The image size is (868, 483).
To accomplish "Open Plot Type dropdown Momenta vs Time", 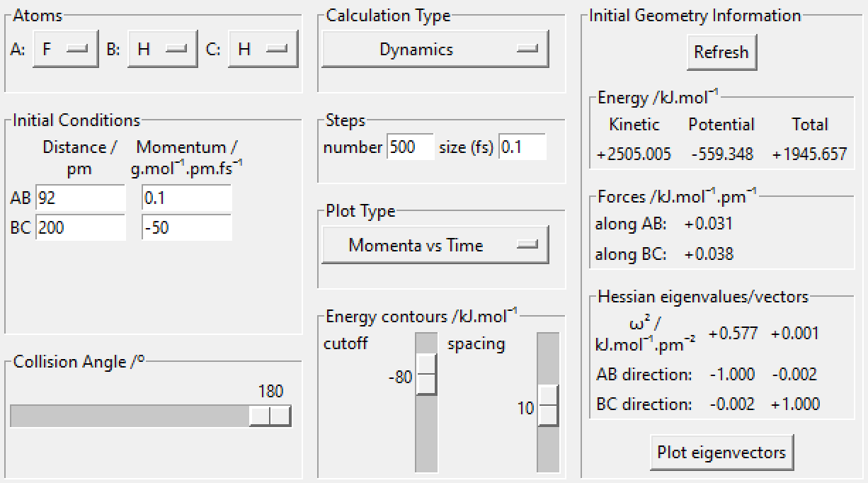I will pyautogui.click(x=435, y=246).
